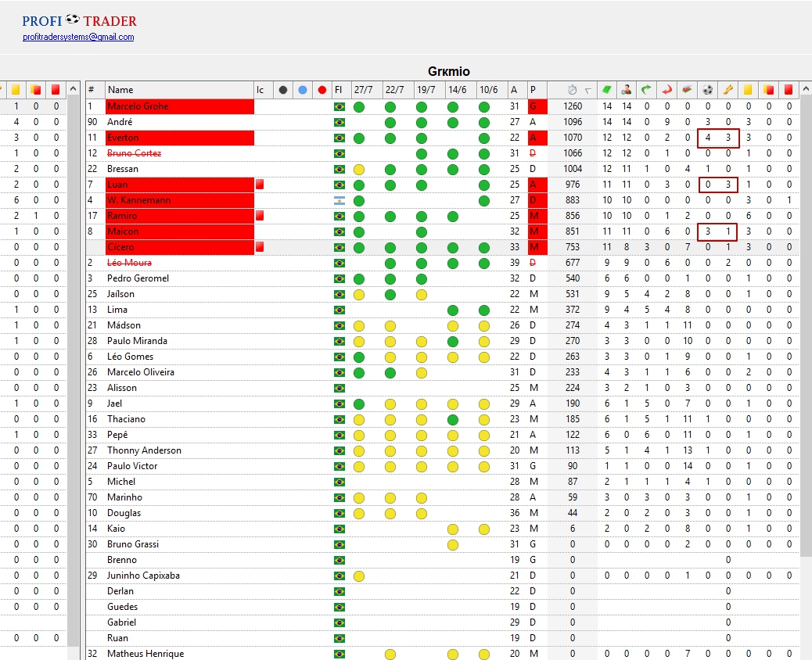Sort by the stopwatch minutes column

pos(572,90)
